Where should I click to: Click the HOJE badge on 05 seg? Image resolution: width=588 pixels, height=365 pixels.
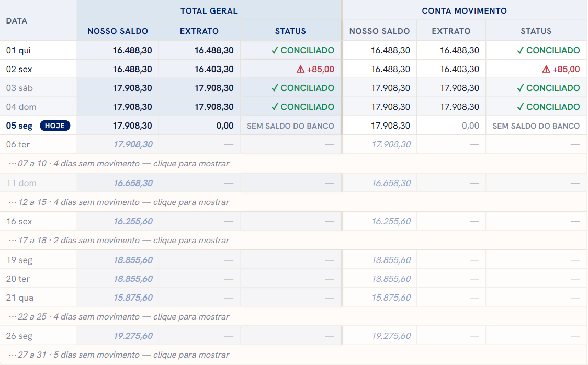pyautogui.click(x=55, y=126)
